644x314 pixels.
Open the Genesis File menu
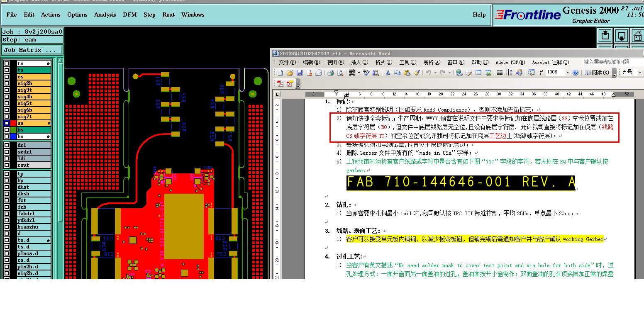12,15
